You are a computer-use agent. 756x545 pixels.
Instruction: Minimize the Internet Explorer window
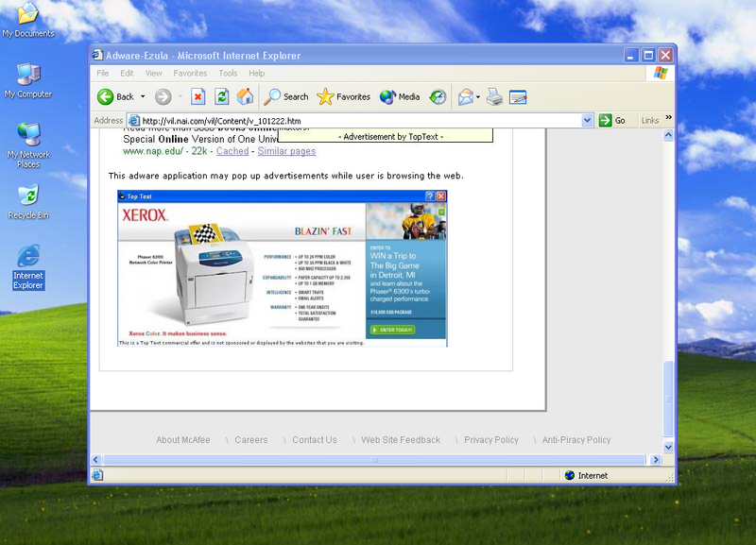point(631,56)
